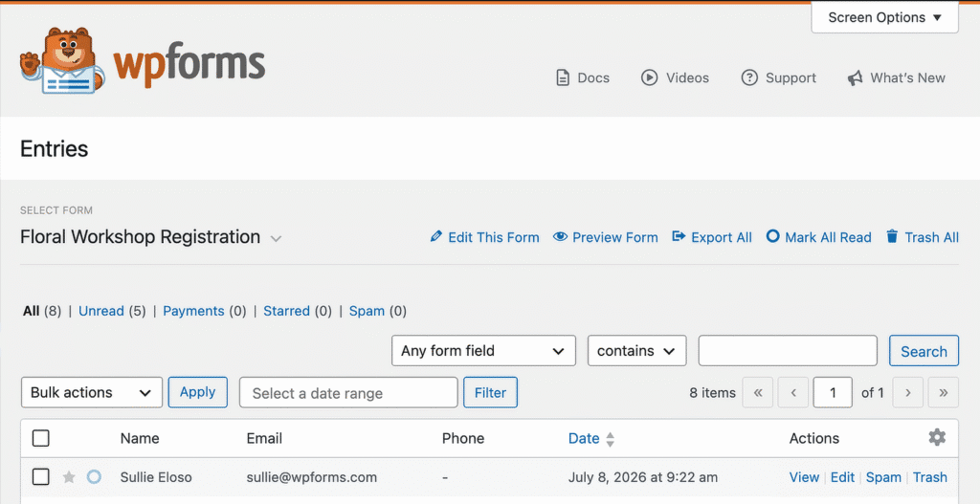This screenshot has width=980, height=504.
Task: Click the table settings gear icon
Action: click(937, 437)
